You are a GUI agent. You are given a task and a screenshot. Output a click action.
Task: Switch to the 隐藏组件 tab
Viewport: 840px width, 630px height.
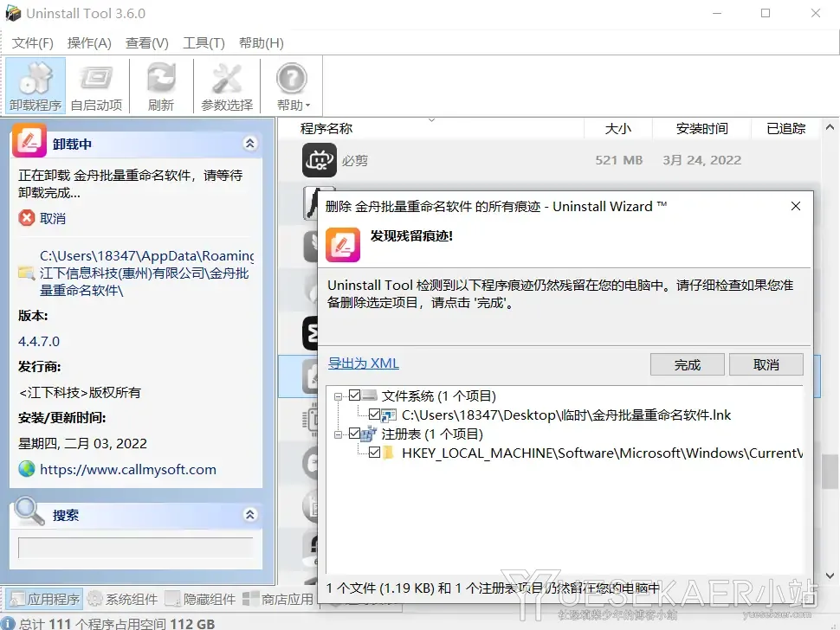(x=200, y=599)
